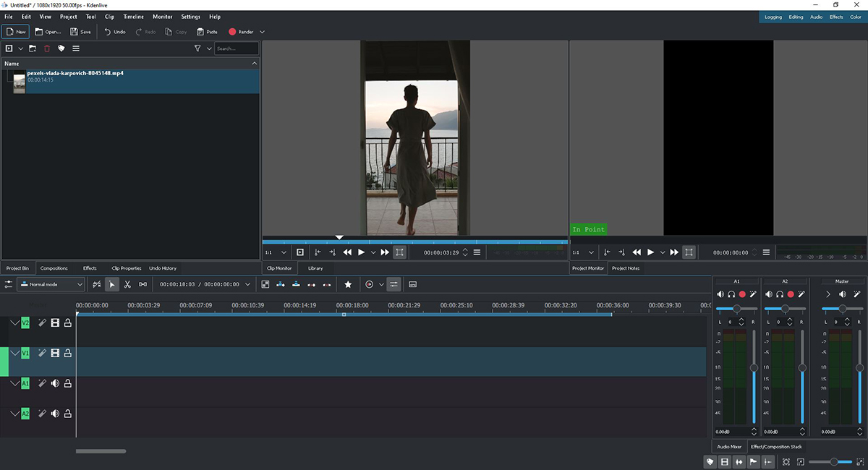
Task: Toggle show video thumbnails at bottom bar
Action: pyautogui.click(x=724, y=461)
